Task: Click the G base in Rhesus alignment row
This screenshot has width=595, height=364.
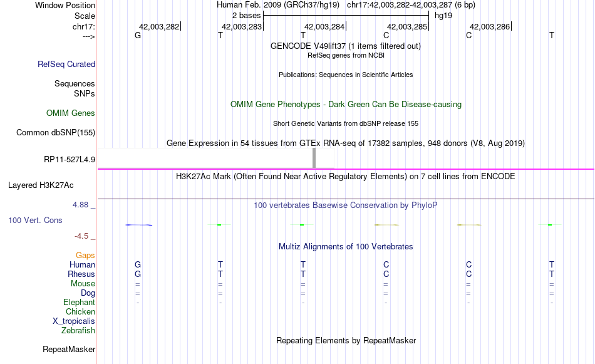Action: click(138, 274)
